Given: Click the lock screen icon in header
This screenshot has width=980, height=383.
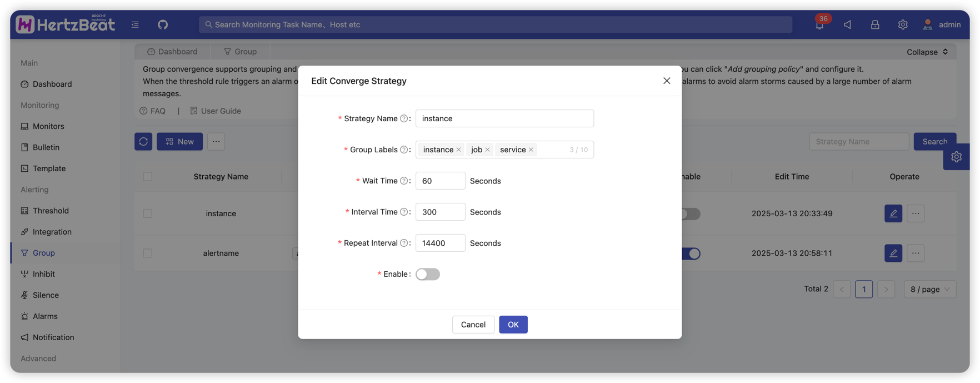Looking at the screenshot, I should coord(875,24).
